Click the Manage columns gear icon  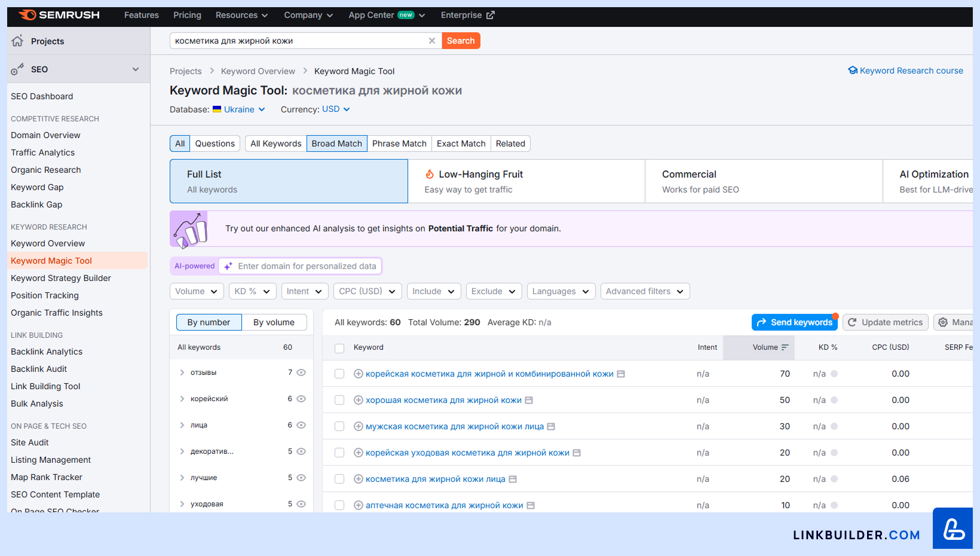[x=943, y=322]
